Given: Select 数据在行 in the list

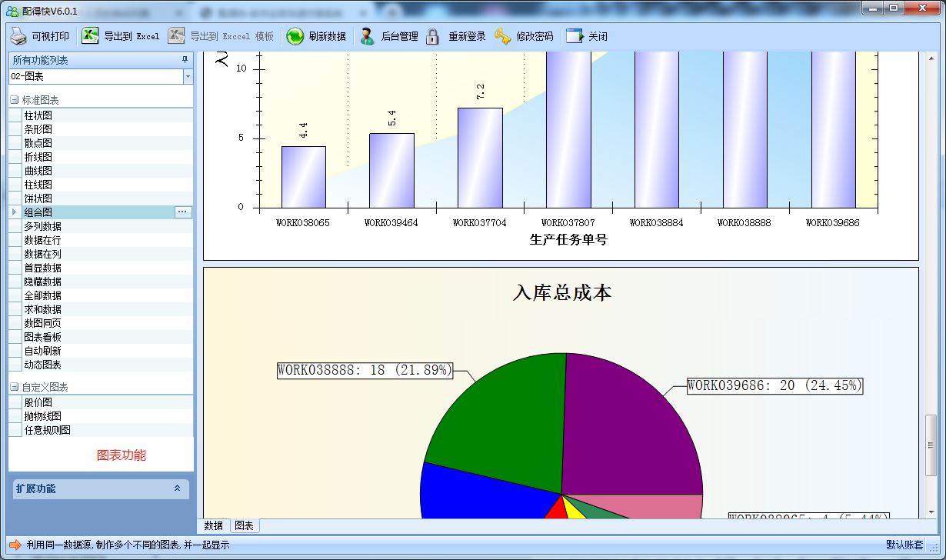Looking at the screenshot, I should tap(101, 240).
